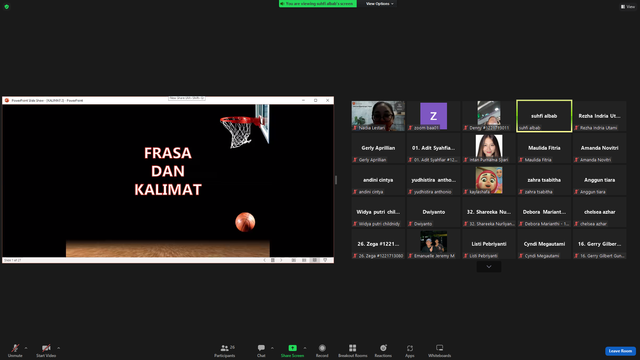Select the zoom baa01 participant tile

click(x=433, y=116)
